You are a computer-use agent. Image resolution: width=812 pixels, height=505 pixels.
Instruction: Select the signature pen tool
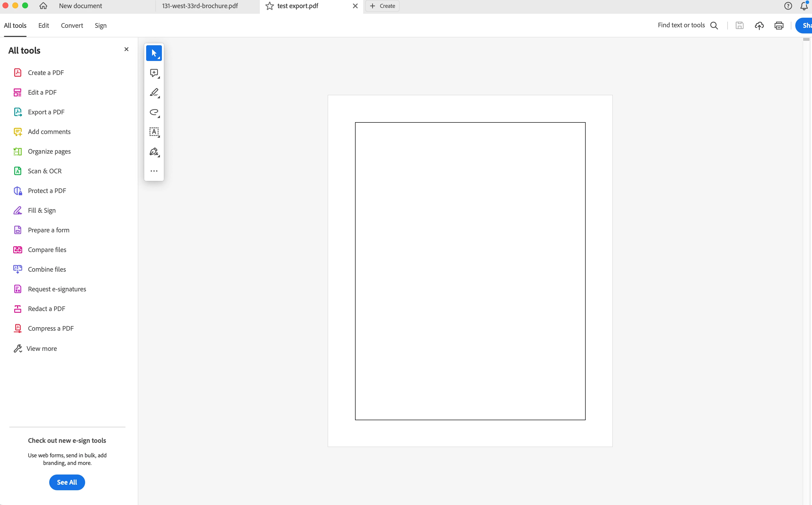point(154,152)
